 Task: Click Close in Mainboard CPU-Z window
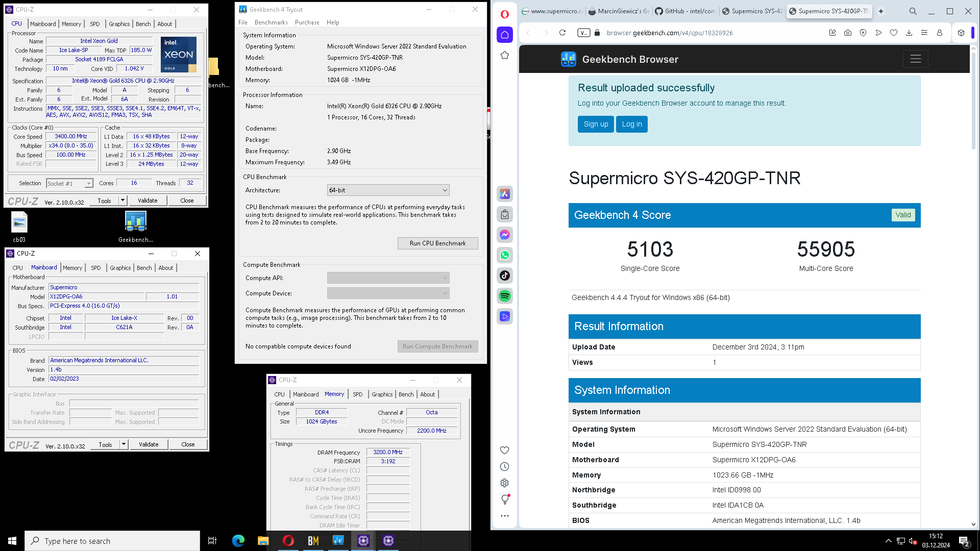click(x=188, y=444)
